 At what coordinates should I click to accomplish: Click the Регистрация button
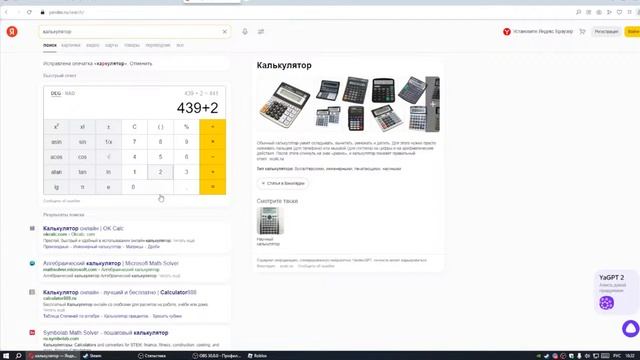coord(606,31)
